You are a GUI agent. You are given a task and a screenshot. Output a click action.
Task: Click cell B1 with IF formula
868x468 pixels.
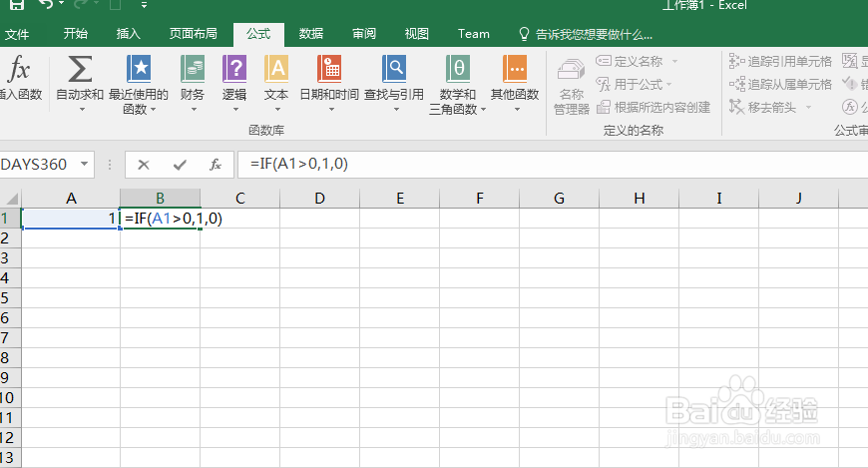161,219
